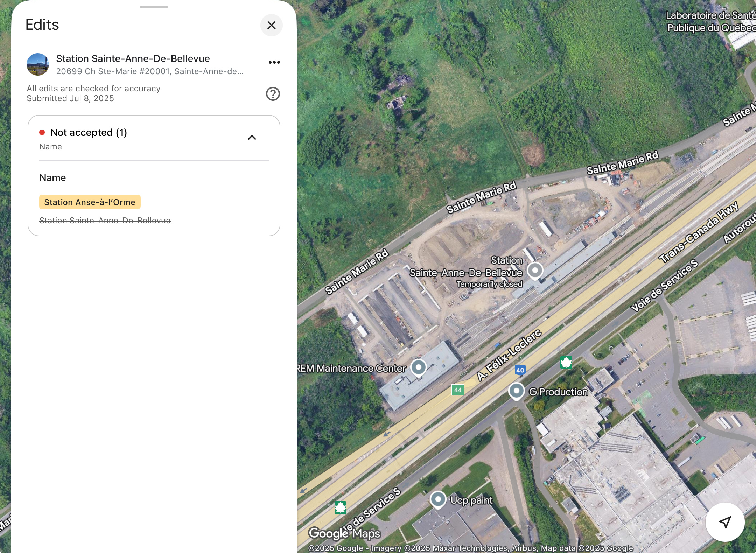This screenshot has height=553, width=756.
Task: Open the three-dot options menu
Action: [x=274, y=62]
